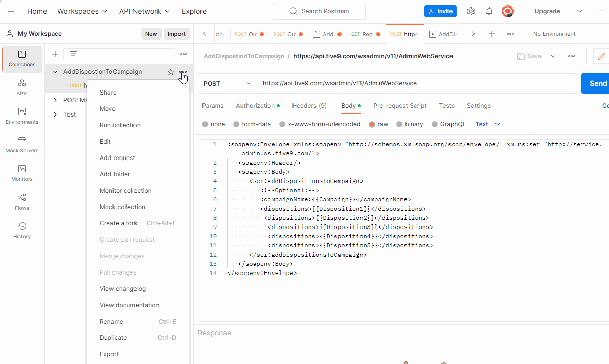Viewport: 609px width, 364px height.
Task: Open Monitors in the sidebar
Action: coord(22,174)
